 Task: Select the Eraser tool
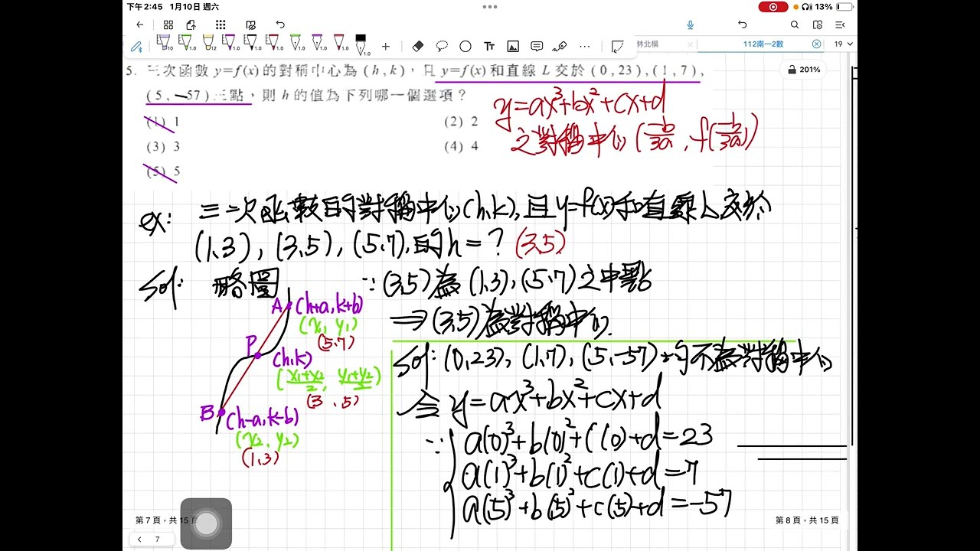pos(418,46)
